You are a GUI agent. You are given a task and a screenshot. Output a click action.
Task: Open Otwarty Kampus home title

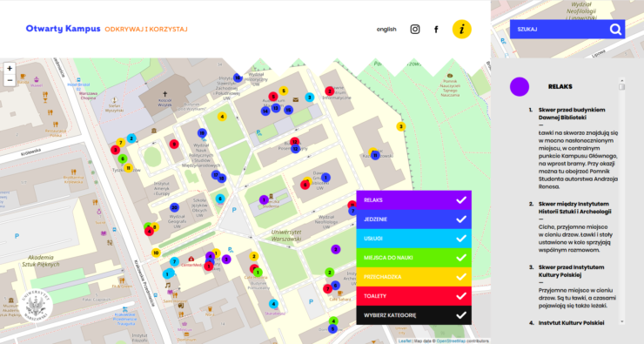pos(63,29)
